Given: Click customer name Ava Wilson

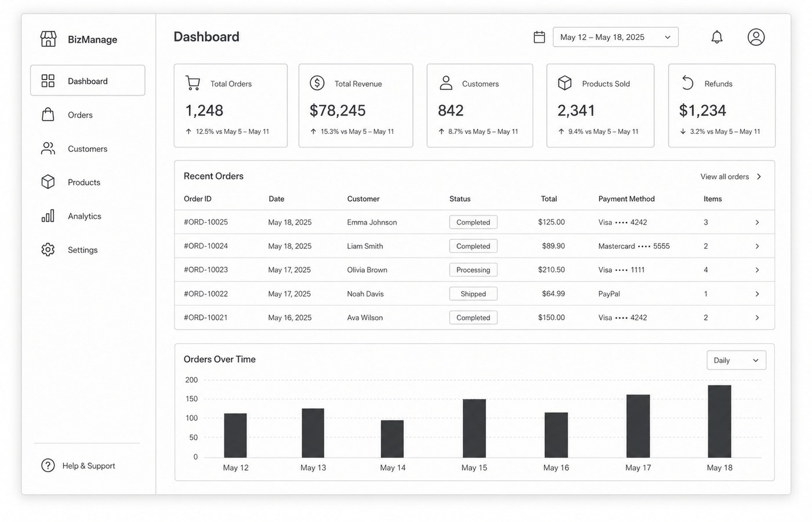Looking at the screenshot, I should [365, 317].
